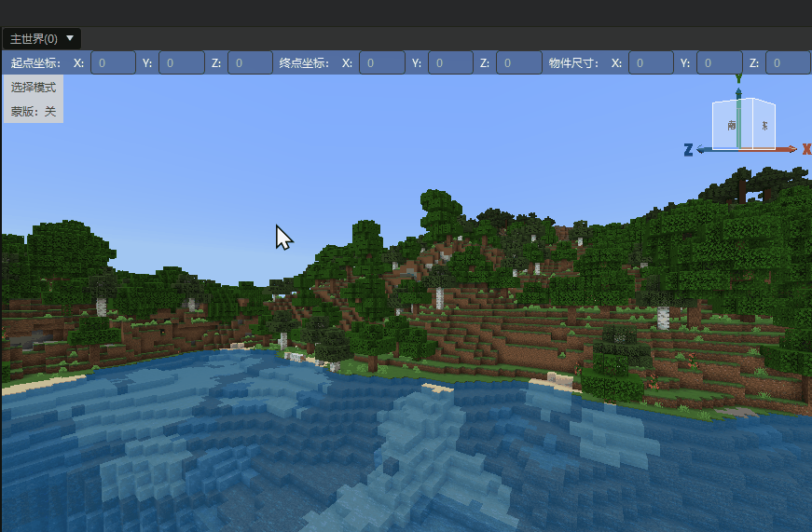The height and width of the screenshot is (532, 812).
Task: Click the lake water in the 3D viewport
Action: point(280,447)
